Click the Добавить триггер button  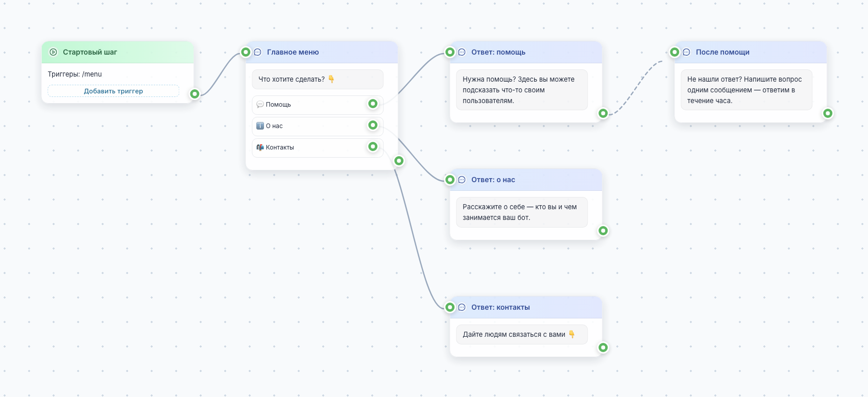pos(113,91)
